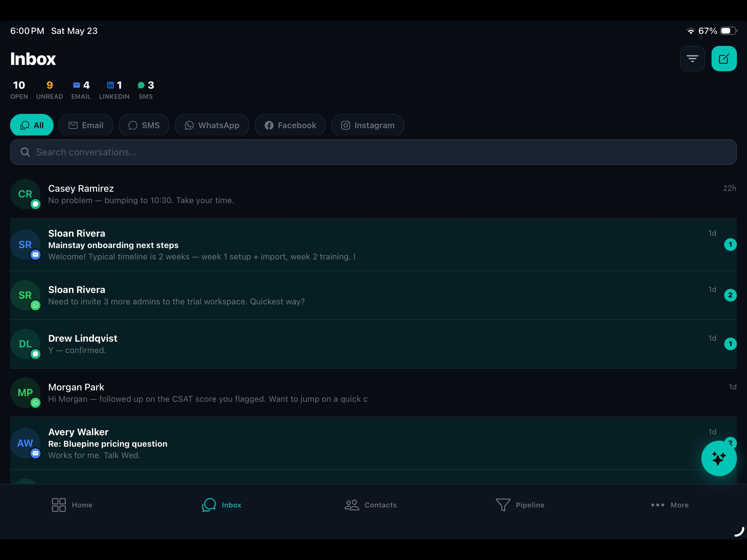Go to the Home tab
Screen dimensions: 747x560
click(x=72, y=505)
